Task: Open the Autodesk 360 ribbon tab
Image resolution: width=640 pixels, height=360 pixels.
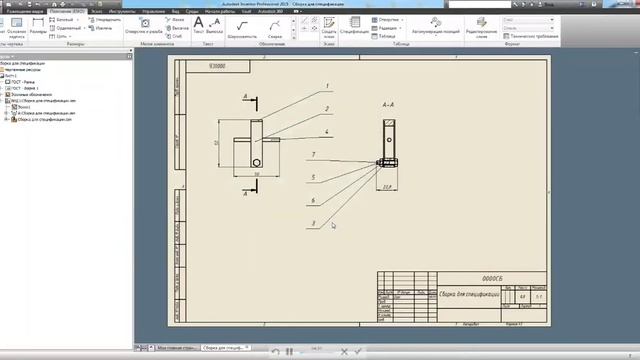Action: (x=270, y=11)
